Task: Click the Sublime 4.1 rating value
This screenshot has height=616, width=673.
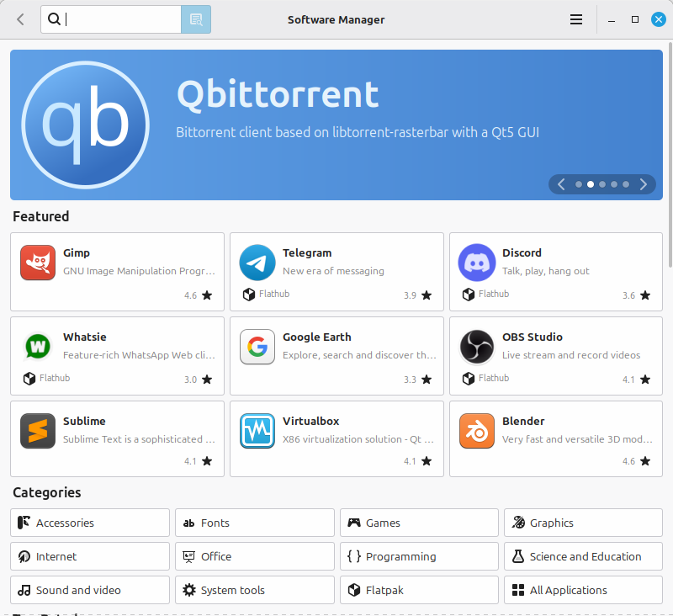Action: pos(190,461)
